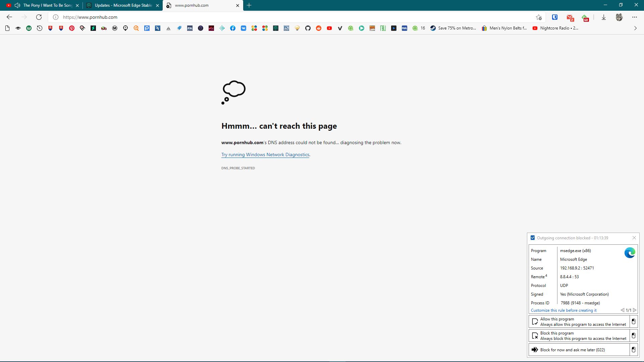Open the blank page bookmark
The width and height of the screenshot is (644, 362).
click(7, 28)
